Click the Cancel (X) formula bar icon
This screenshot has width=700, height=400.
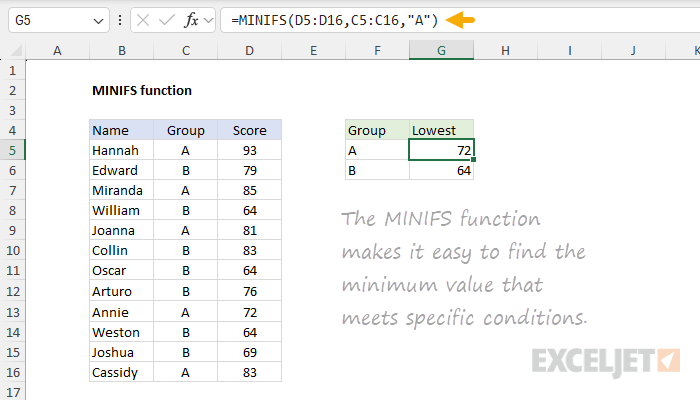pyautogui.click(x=143, y=20)
